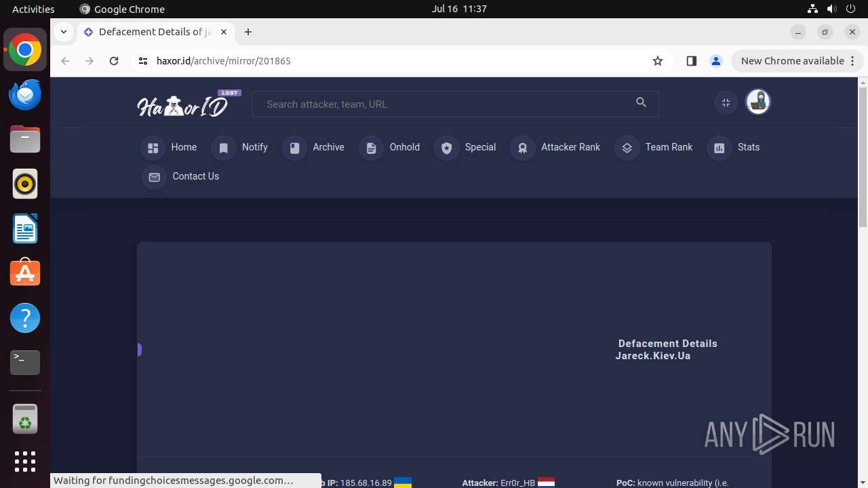Click the Home menu label
This screenshot has height=488, width=868.
[184, 147]
